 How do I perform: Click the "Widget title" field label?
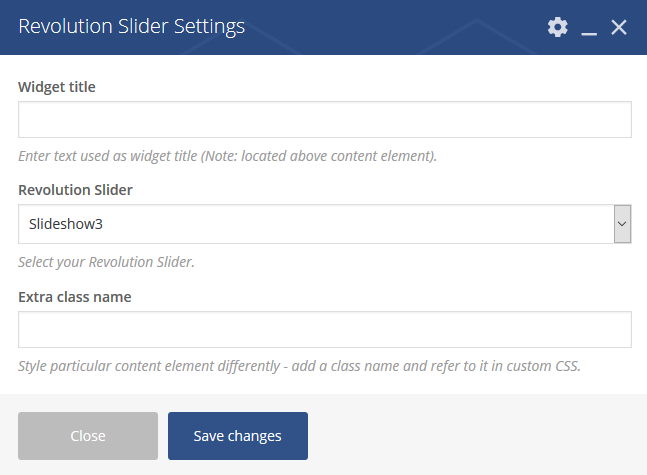click(x=57, y=87)
